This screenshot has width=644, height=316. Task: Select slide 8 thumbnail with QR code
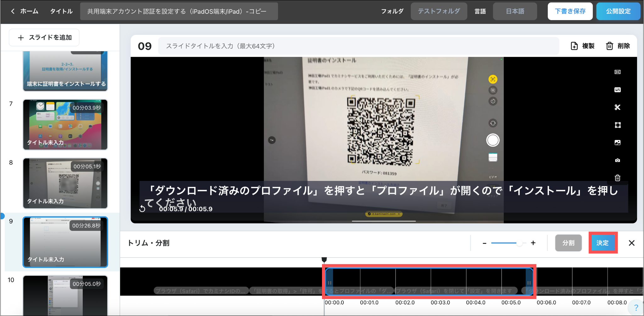pos(65,183)
